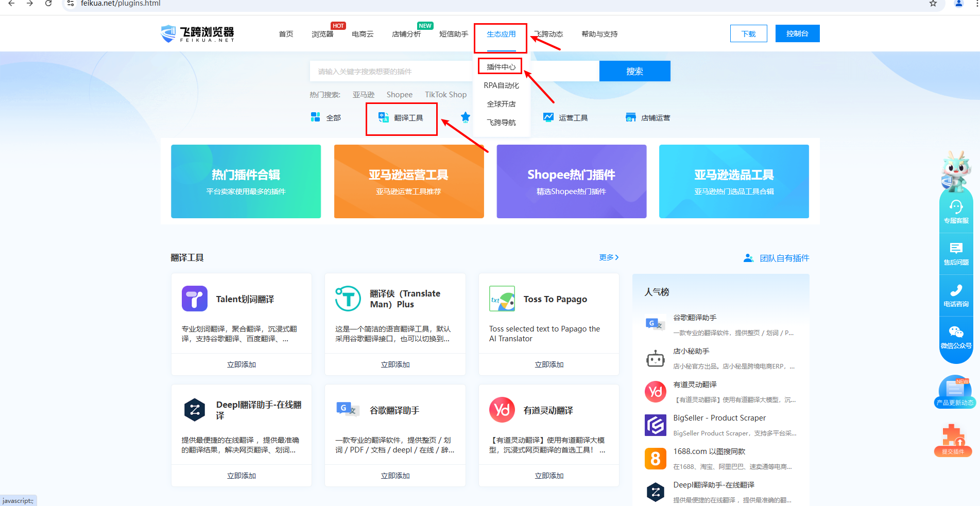This screenshot has height=506, width=980.
Task: Select the 运营工具 category filter
Action: tap(566, 118)
